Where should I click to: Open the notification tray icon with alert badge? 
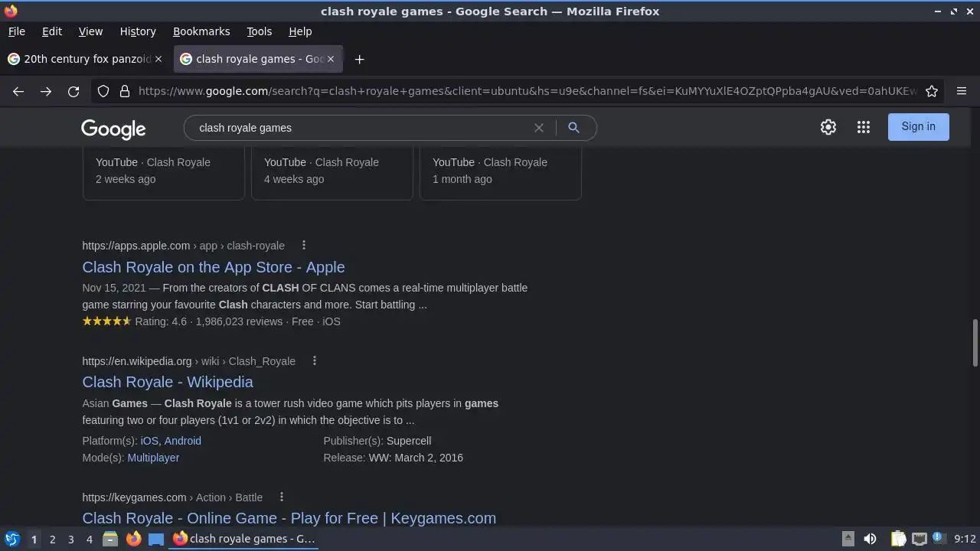point(939,539)
